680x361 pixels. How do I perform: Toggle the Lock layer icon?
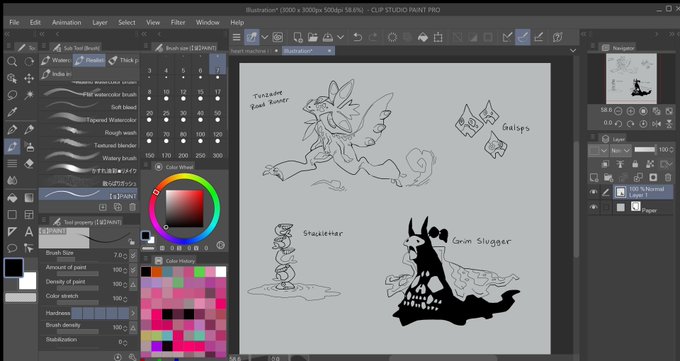635,164
